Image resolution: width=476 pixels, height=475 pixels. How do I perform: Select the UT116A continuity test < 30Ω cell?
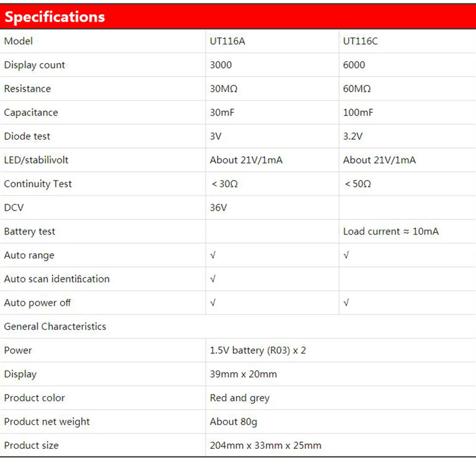point(224,184)
